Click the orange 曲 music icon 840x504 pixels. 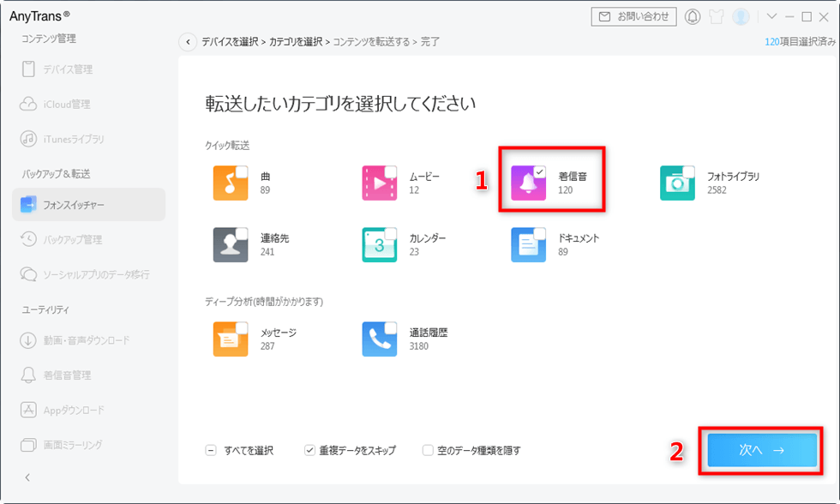point(231,183)
